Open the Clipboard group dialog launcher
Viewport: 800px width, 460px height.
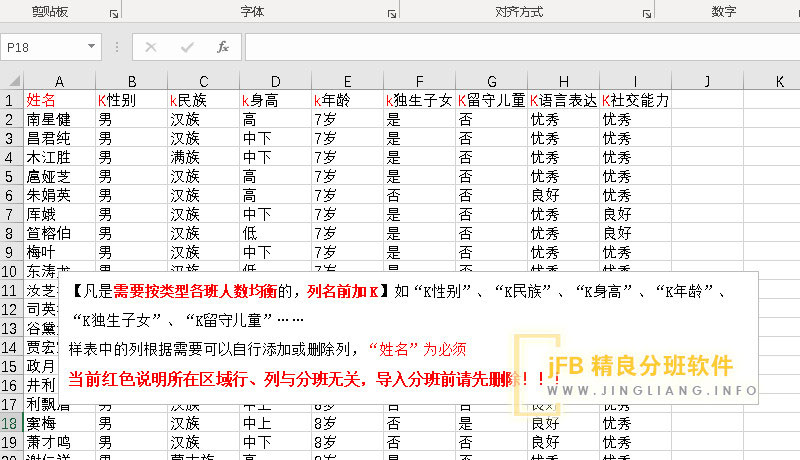pyautogui.click(x=114, y=14)
